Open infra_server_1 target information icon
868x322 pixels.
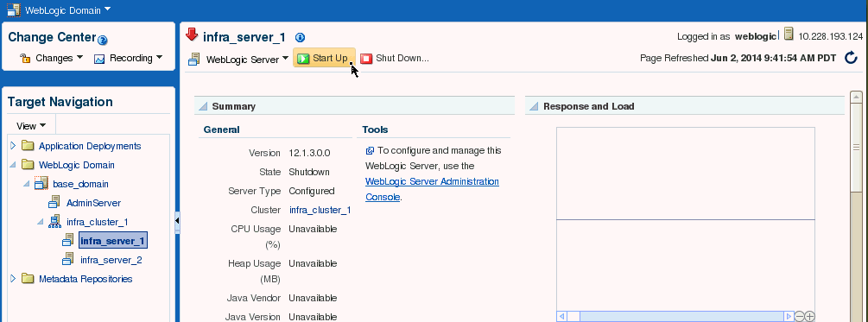300,38
